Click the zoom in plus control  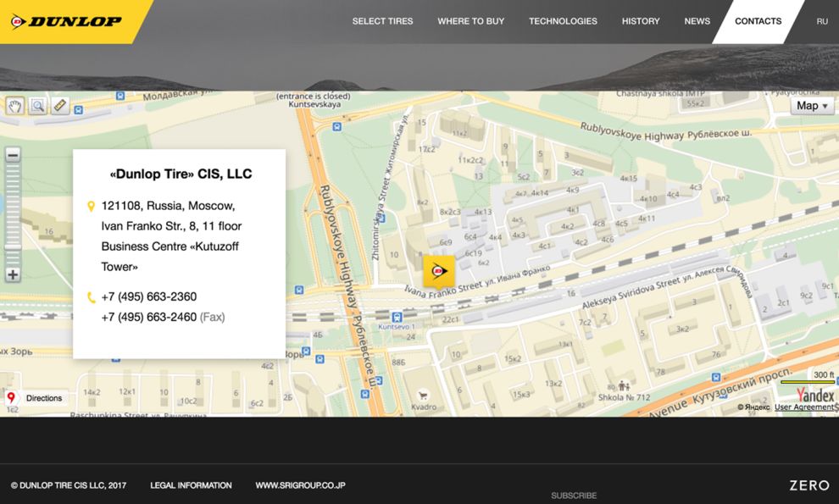click(x=12, y=274)
